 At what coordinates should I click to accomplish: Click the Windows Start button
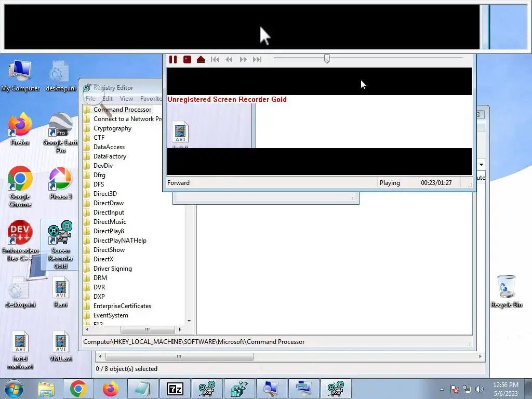coord(14,389)
